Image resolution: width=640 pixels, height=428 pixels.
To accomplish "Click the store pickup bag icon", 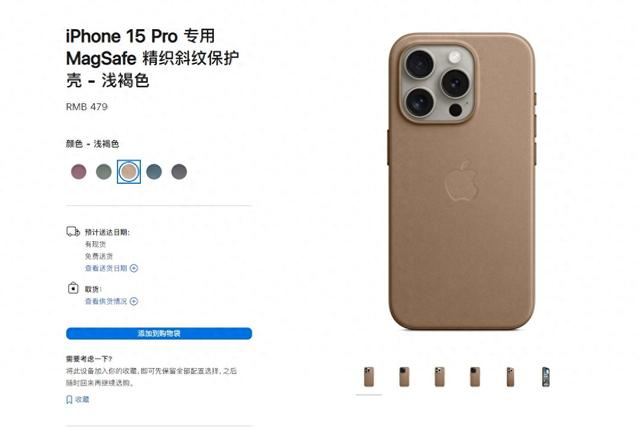I will (73, 288).
